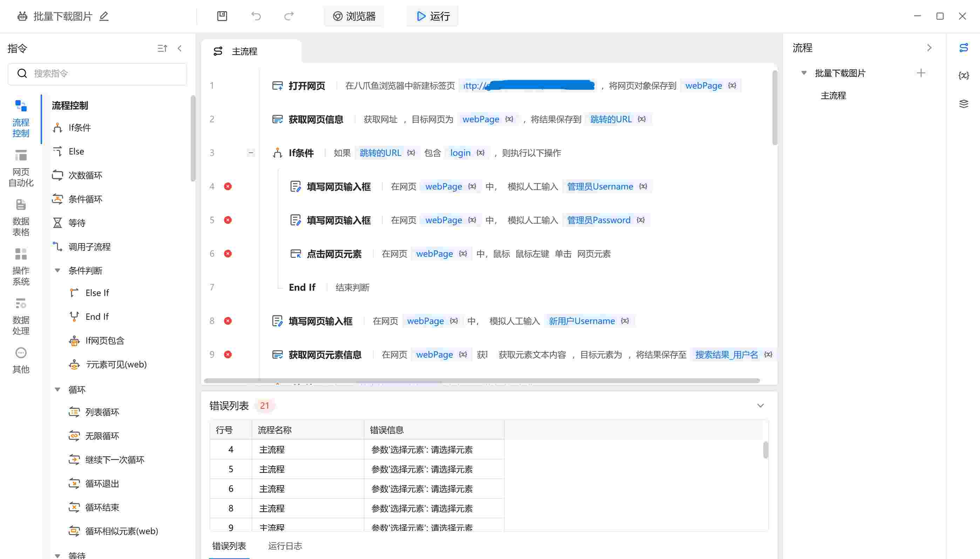Collapse the 条件判断 group
The image size is (980, 559).
58,270
